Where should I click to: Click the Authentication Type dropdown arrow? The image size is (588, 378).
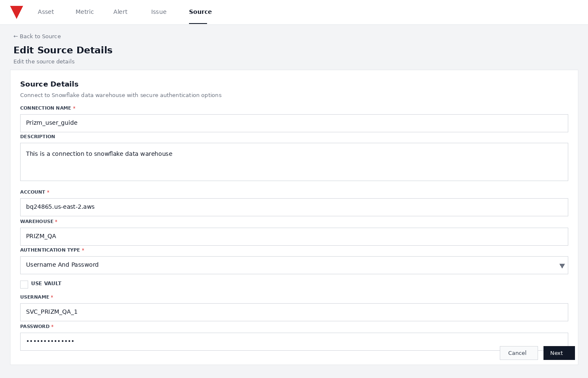pos(562,266)
